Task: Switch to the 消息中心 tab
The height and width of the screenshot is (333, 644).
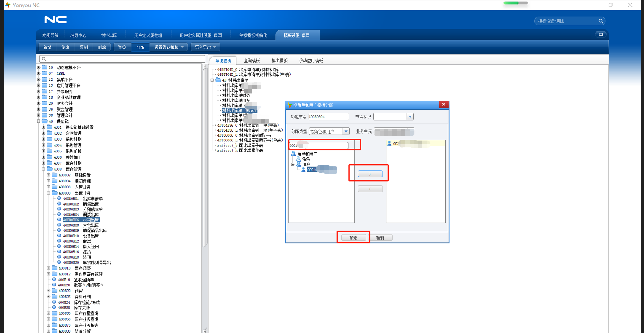Action: coord(78,35)
